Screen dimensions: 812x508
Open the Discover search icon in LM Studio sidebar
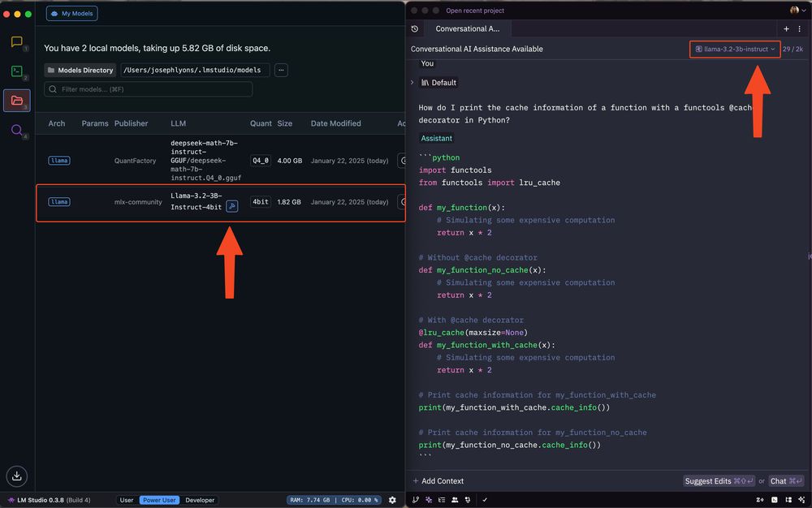coord(16,130)
